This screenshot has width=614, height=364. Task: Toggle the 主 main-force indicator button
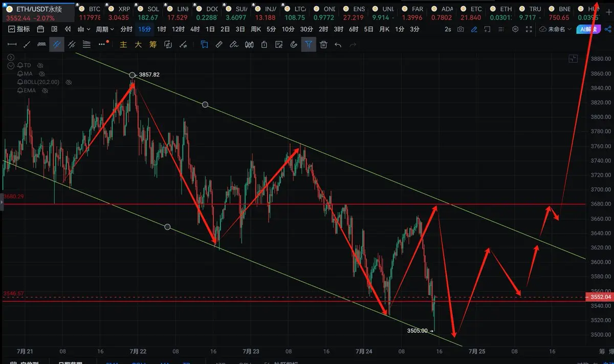[x=123, y=44]
